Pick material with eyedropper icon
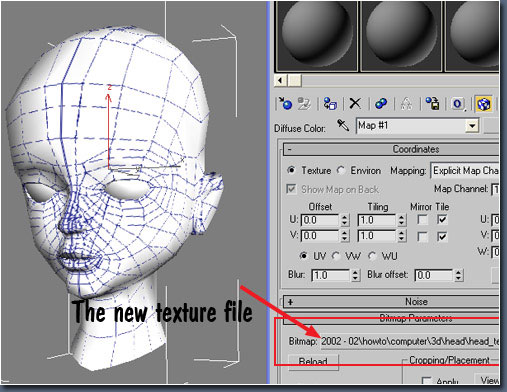This screenshot has width=507, height=392. (343, 125)
